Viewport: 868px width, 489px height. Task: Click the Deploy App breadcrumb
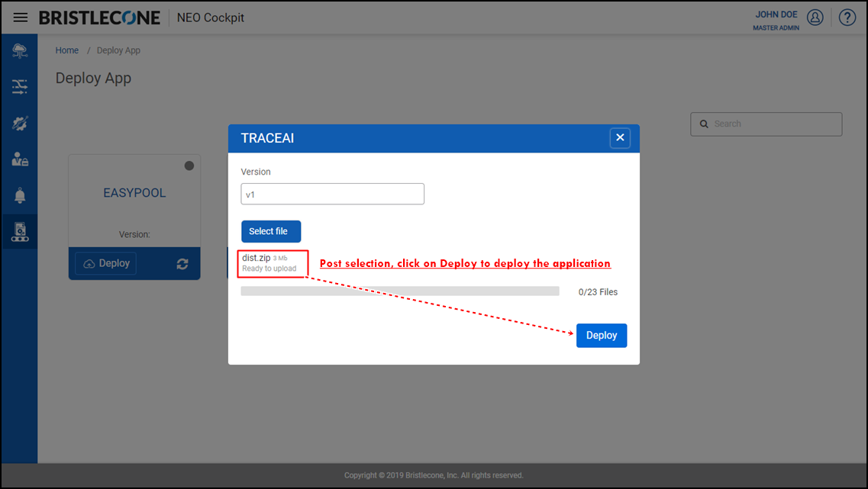(x=118, y=50)
